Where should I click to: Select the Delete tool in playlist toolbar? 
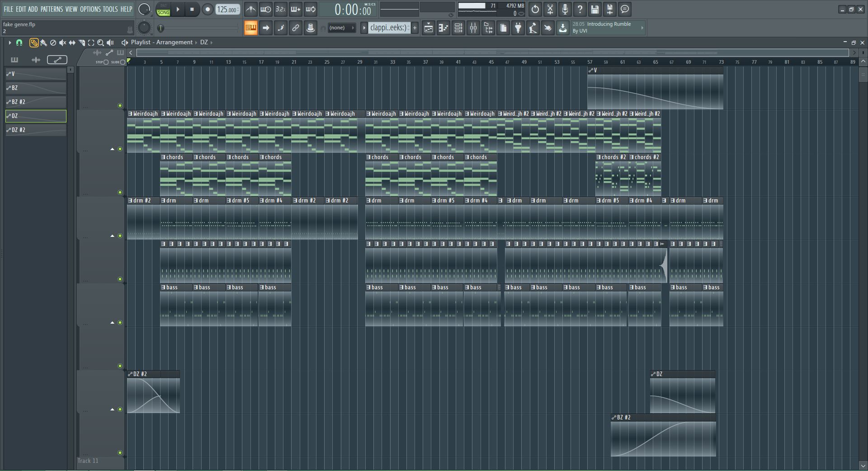point(53,42)
